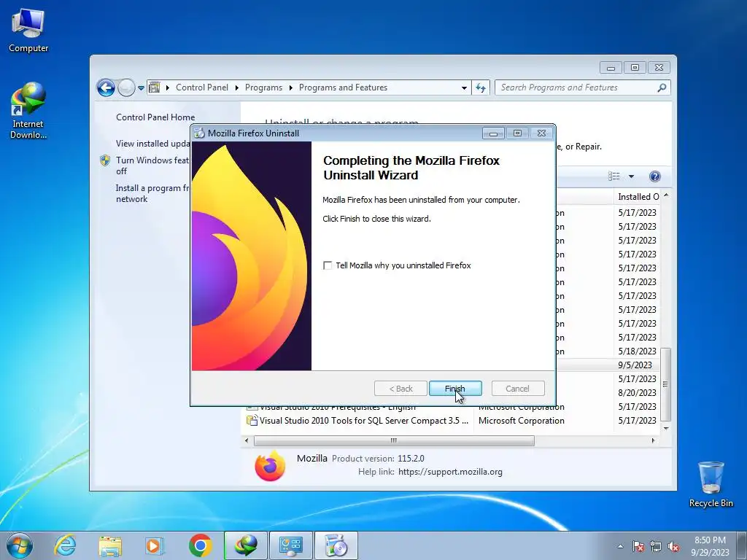Click the vertical scrollbar thumb in program list

666,384
